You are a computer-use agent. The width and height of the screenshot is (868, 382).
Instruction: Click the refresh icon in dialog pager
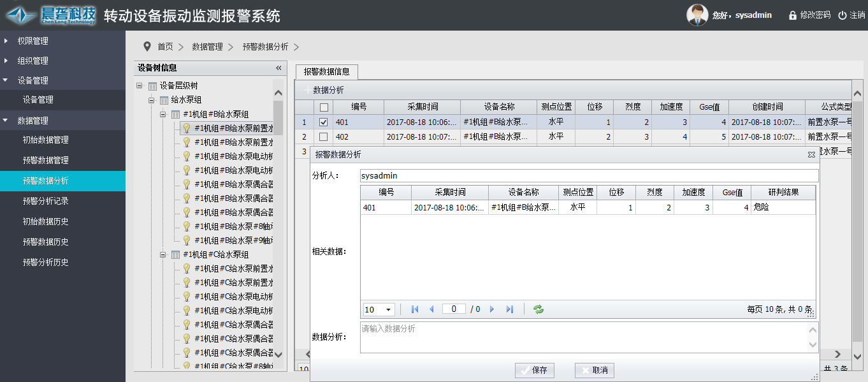(539, 309)
